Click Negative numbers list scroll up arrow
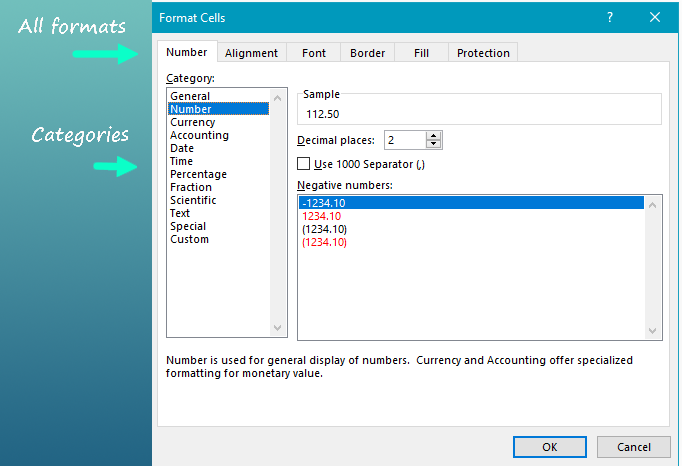Image resolution: width=682 pixels, height=466 pixels. [652, 205]
